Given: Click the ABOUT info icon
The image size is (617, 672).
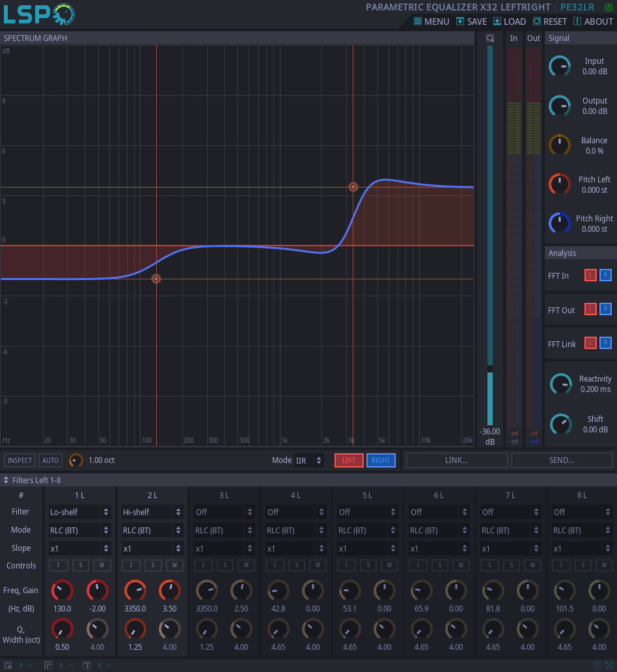Looking at the screenshot, I should point(577,21).
